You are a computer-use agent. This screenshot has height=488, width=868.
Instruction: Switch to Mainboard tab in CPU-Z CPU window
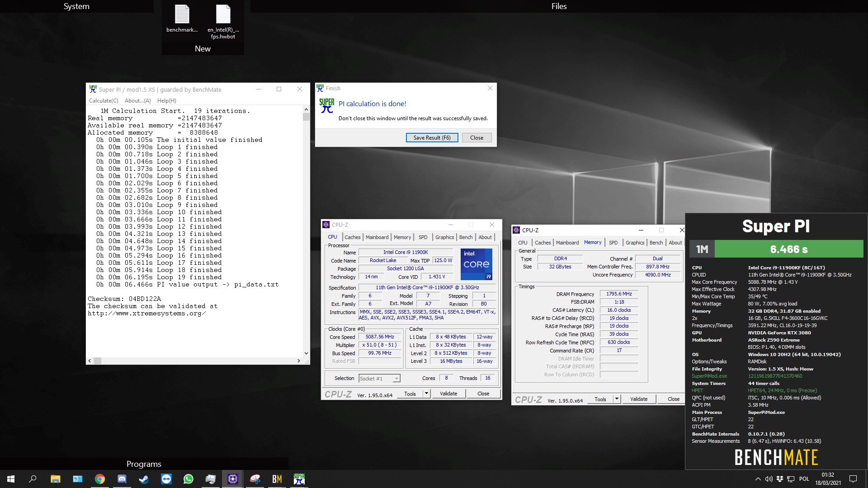[x=377, y=237]
